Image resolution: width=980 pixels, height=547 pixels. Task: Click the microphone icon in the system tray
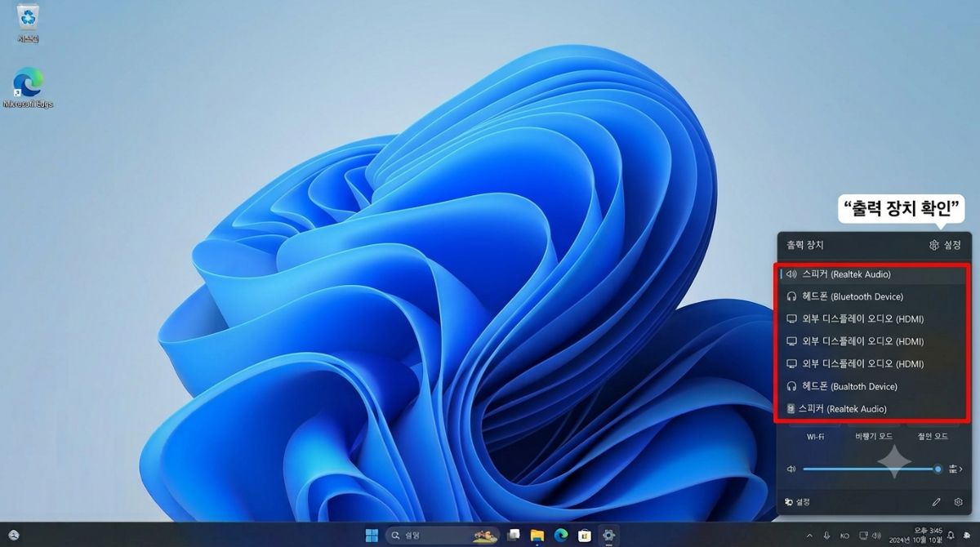(x=826, y=536)
